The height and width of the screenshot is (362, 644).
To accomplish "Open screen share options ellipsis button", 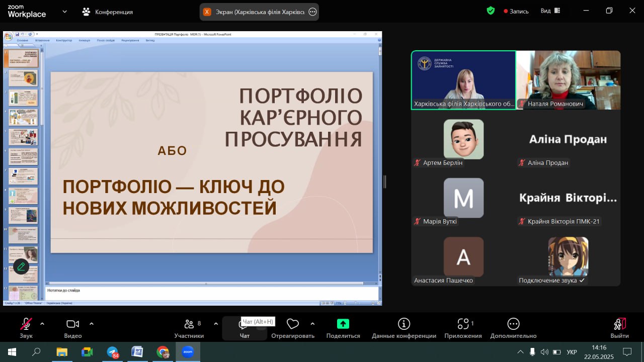I will tap(312, 12).
